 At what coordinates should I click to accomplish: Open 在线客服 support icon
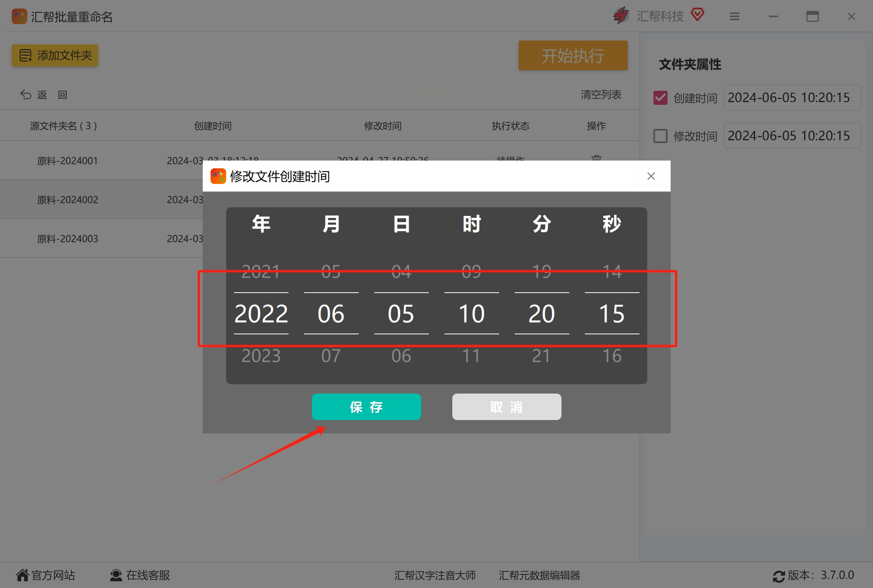pyautogui.click(x=116, y=575)
